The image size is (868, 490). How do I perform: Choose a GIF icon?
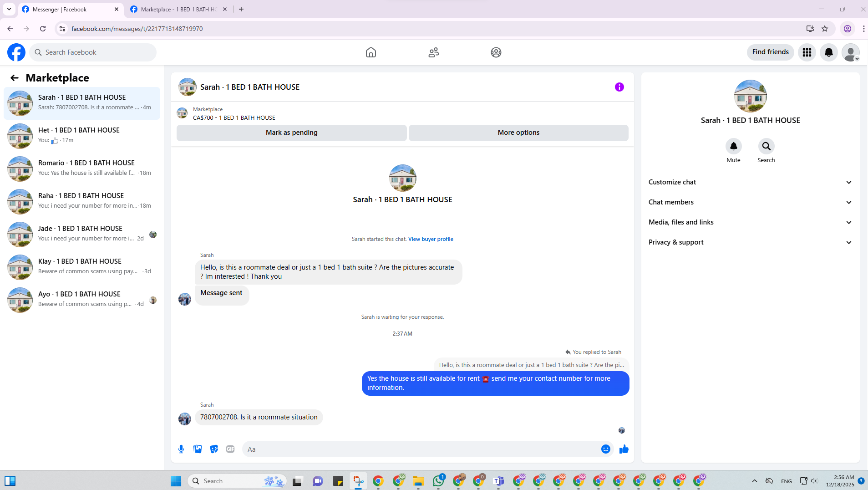click(x=230, y=449)
